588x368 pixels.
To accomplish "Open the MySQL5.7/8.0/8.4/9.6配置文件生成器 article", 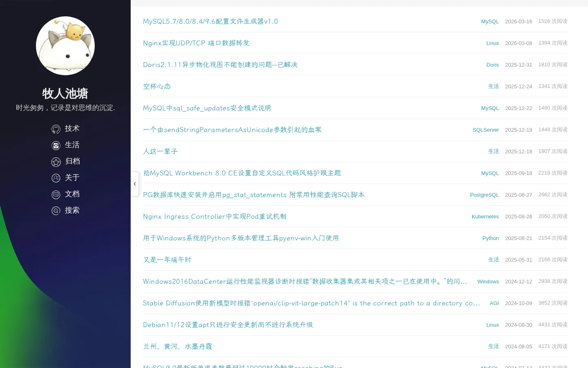I will pyautogui.click(x=210, y=21).
